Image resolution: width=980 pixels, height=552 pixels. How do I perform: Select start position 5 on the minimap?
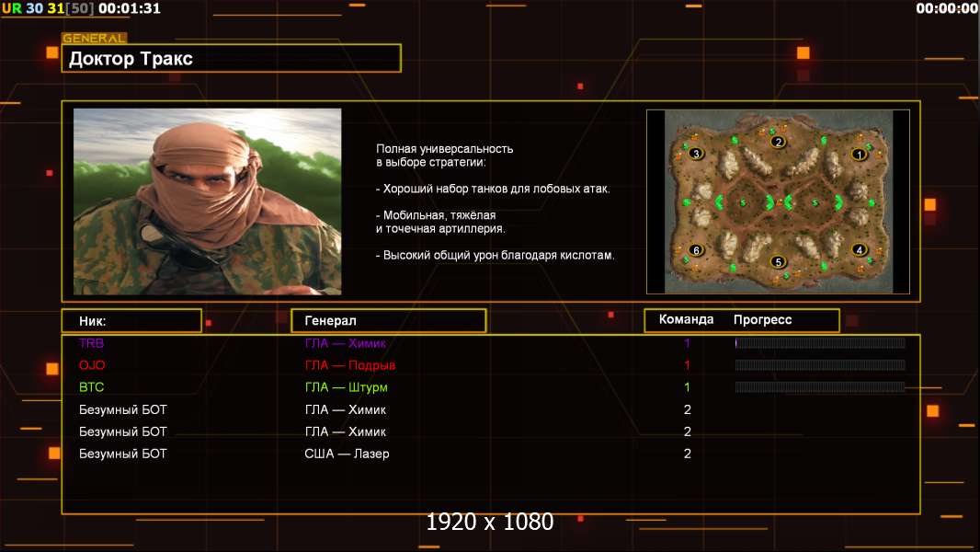tap(778, 262)
